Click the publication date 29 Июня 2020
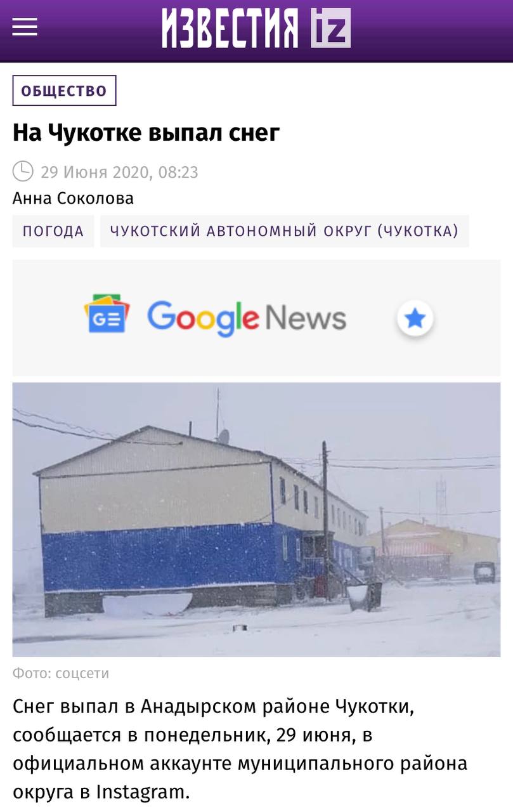 [96, 172]
